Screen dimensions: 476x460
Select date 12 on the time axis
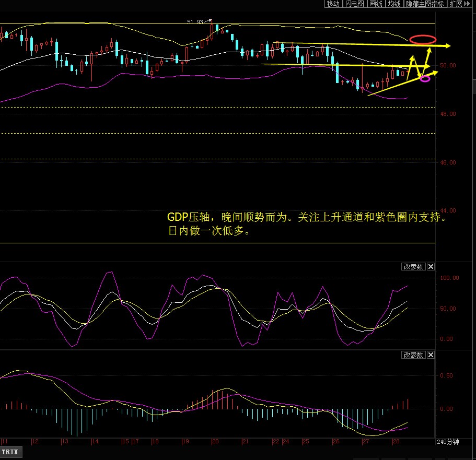click(x=35, y=442)
